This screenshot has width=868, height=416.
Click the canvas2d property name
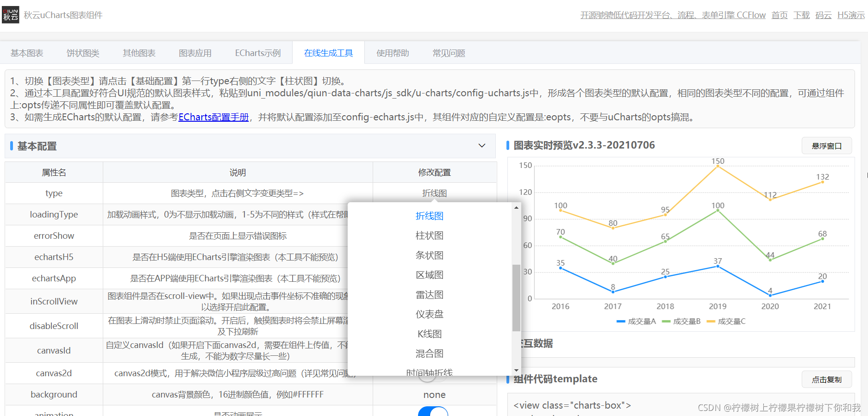(x=54, y=373)
